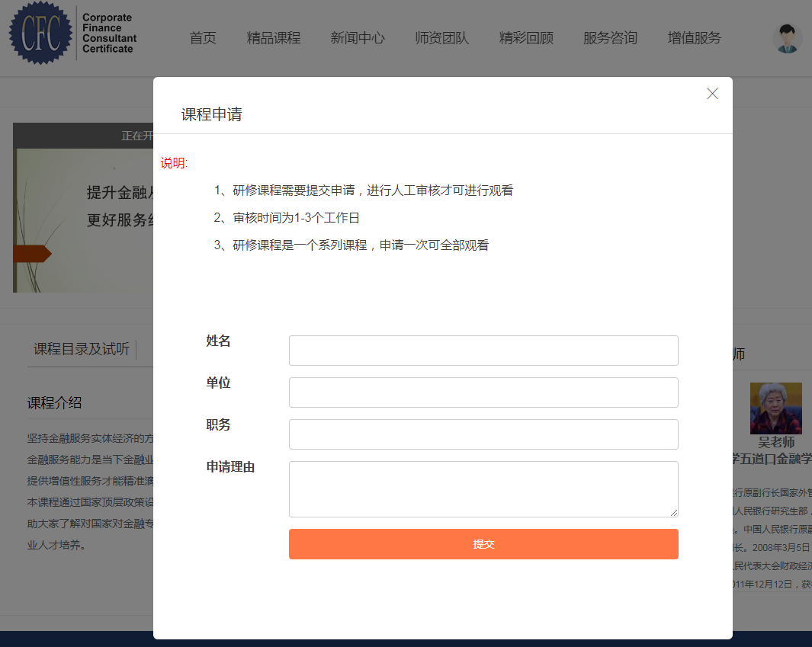Click the 课程申请 dialog title
This screenshot has height=647, width=812.
point(211,114)
